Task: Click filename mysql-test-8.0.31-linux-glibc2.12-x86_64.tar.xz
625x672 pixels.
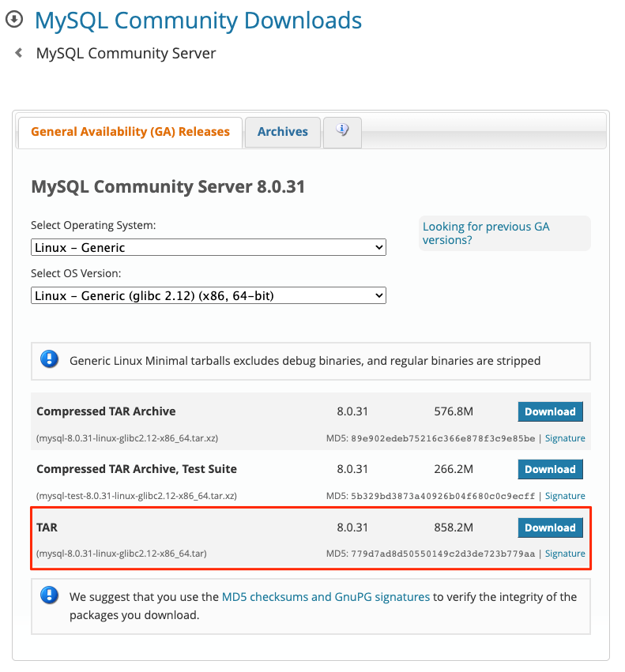Action: 137,496
